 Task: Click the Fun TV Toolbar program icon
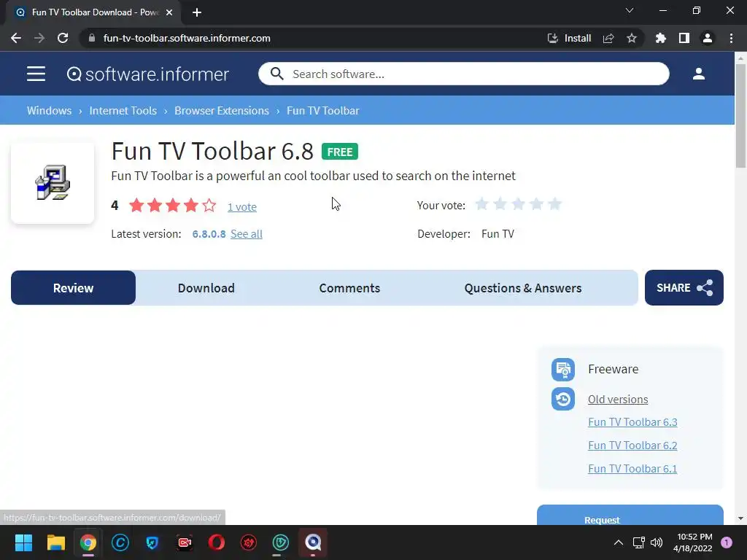pos(53,183)
